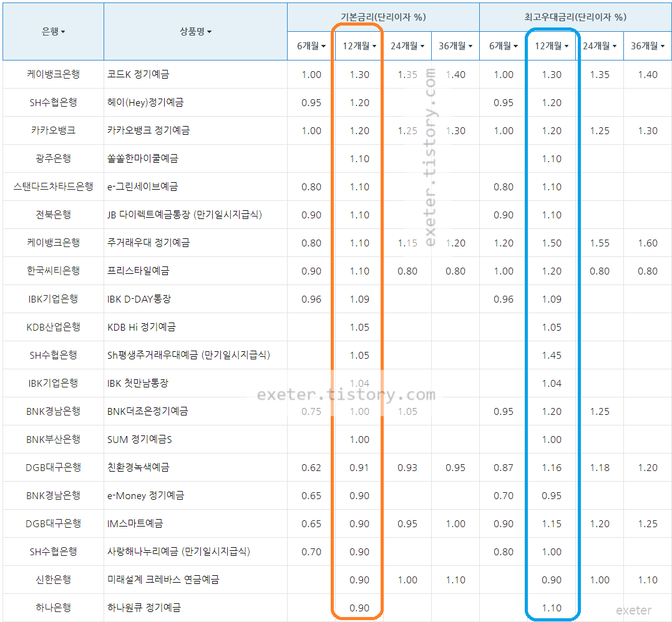
Task: Click bank name 카카오뱅크
Action: tap(53, 130)
